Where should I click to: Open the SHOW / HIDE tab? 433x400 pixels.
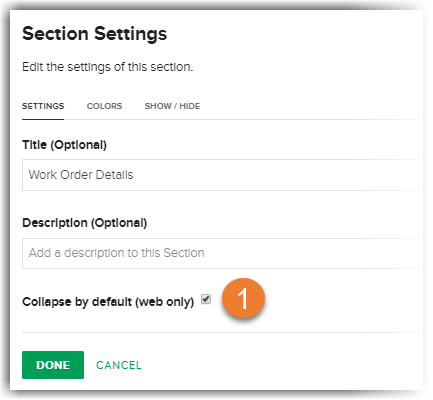coord(172,106)
